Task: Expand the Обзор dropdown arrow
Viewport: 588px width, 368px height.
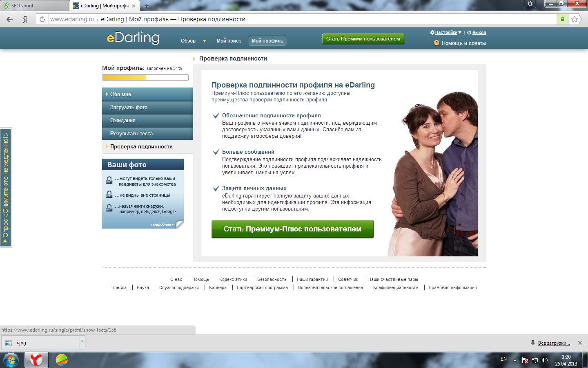Action: coord(205,41)
